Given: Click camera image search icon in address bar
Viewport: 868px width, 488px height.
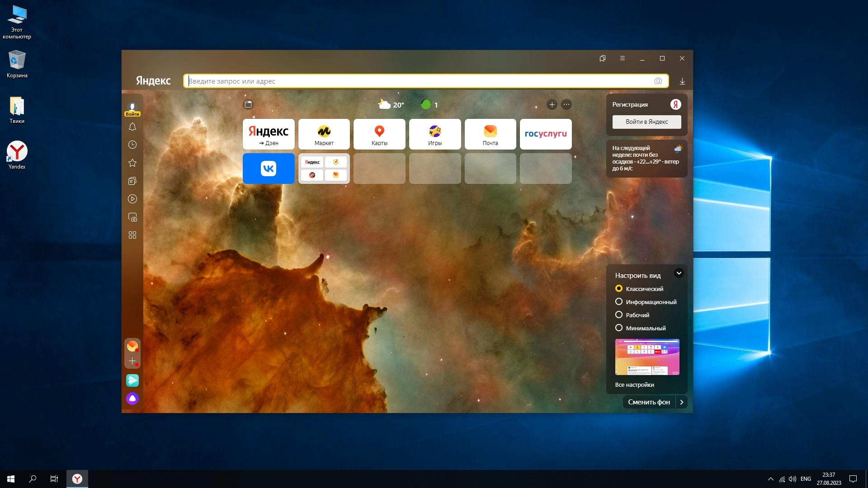Looking at the screenshot, I should coord(658,81).
